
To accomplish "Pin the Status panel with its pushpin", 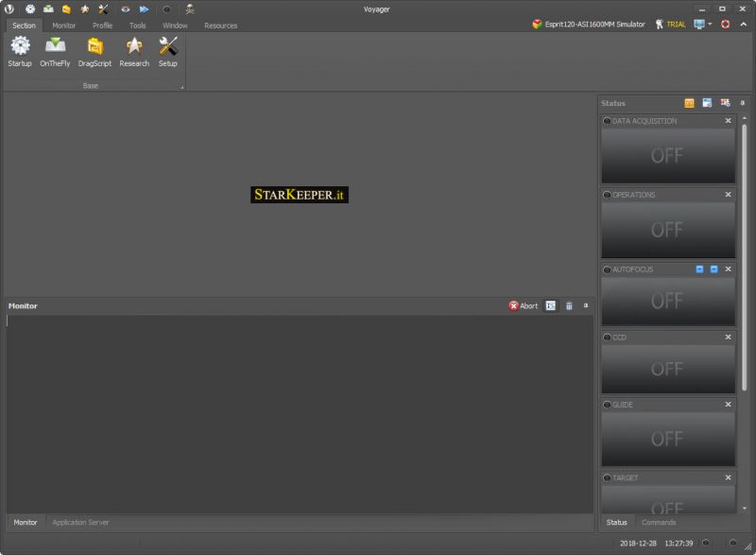I will click(743, 103).
